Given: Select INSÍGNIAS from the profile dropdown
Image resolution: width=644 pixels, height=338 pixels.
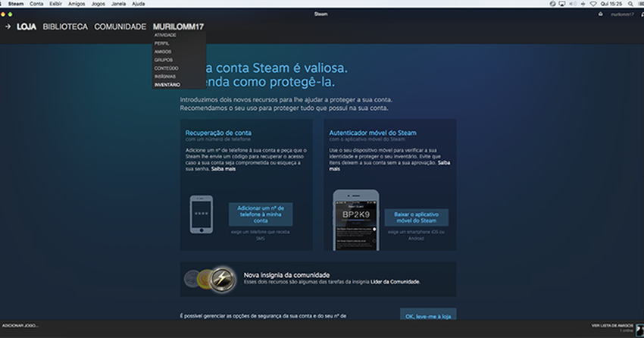Looking at the screenshot, I should pos(165,77).
